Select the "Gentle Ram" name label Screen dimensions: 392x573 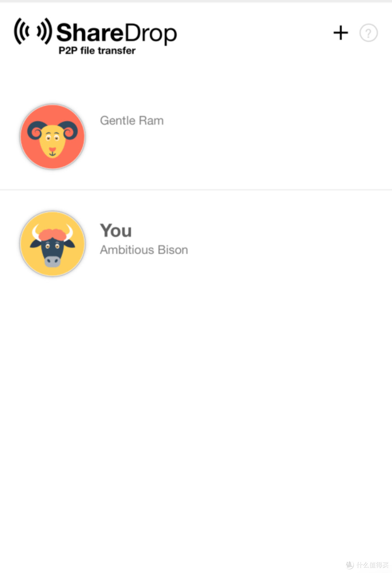click(x=132, y=120)
